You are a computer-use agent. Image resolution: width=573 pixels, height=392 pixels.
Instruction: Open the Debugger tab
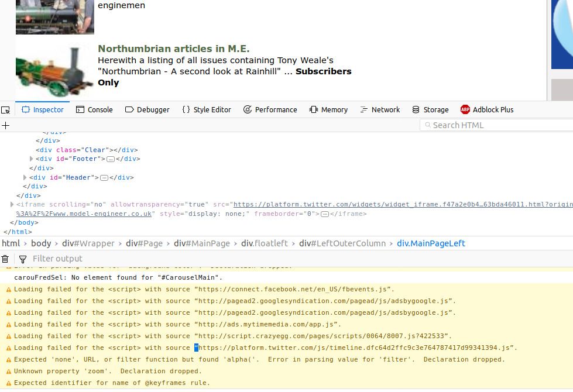click(x=147, y=109)
